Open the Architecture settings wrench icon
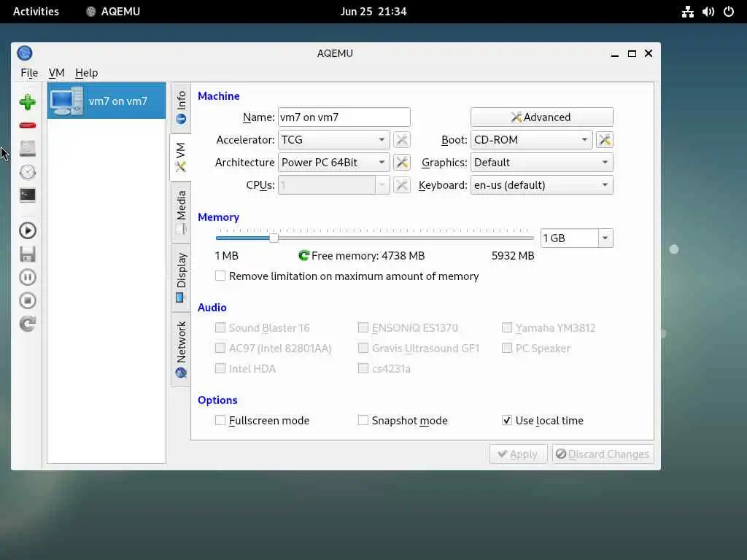Image resolution: width=747 pixels, height=560 pixels. tap(402, 163)
